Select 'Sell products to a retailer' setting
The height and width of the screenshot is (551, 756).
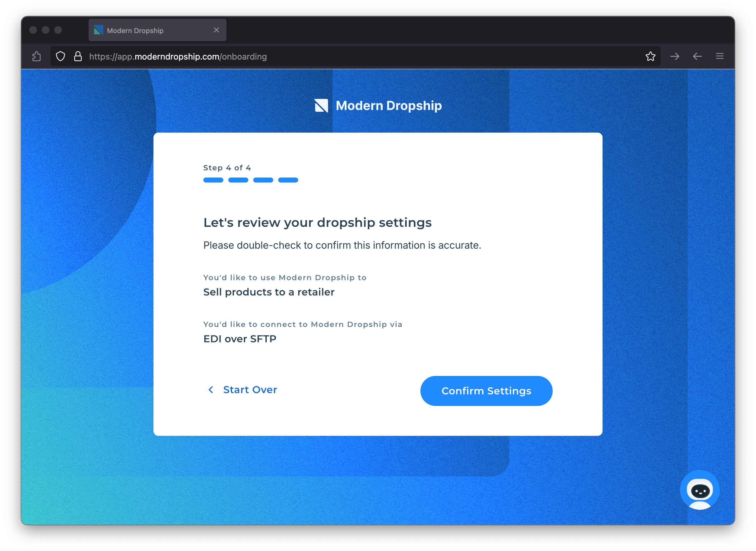tap(269, 292)
